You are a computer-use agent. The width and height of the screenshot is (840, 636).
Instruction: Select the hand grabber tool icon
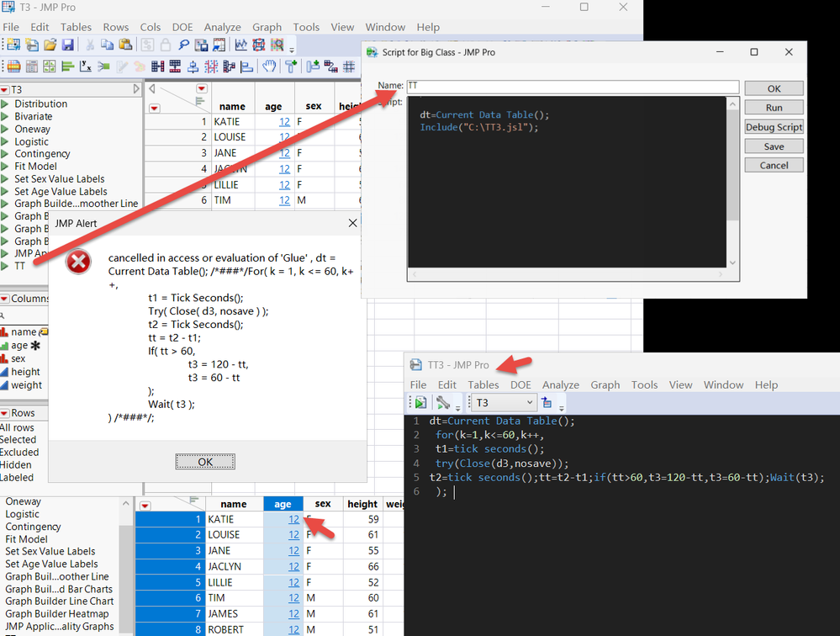(x=269, y=66)
